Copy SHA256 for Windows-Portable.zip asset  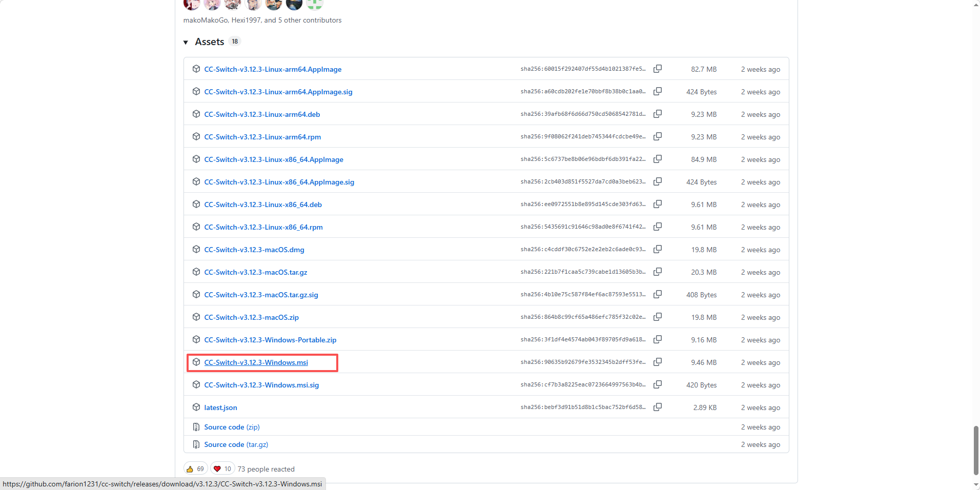[x=658, y=339]
